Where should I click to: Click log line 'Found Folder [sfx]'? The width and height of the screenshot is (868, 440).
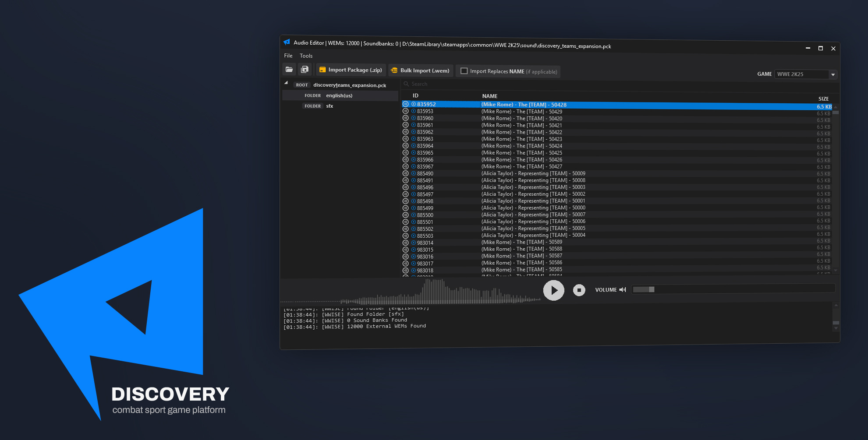coord(344,314)
